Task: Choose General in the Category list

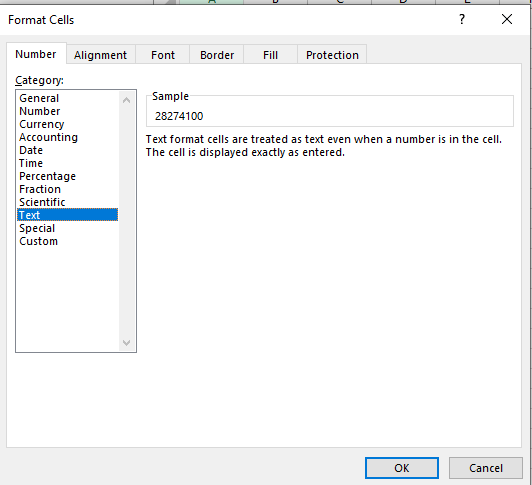Action: [x=67, y=98]
